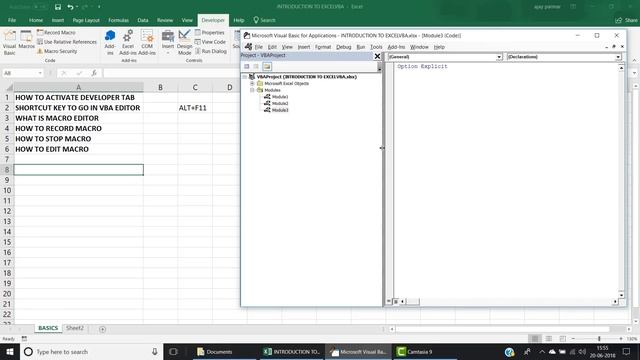The height and width of the screenshot is (360, 640).
Task: Click Run Dialog button
Action: [211, 51]
